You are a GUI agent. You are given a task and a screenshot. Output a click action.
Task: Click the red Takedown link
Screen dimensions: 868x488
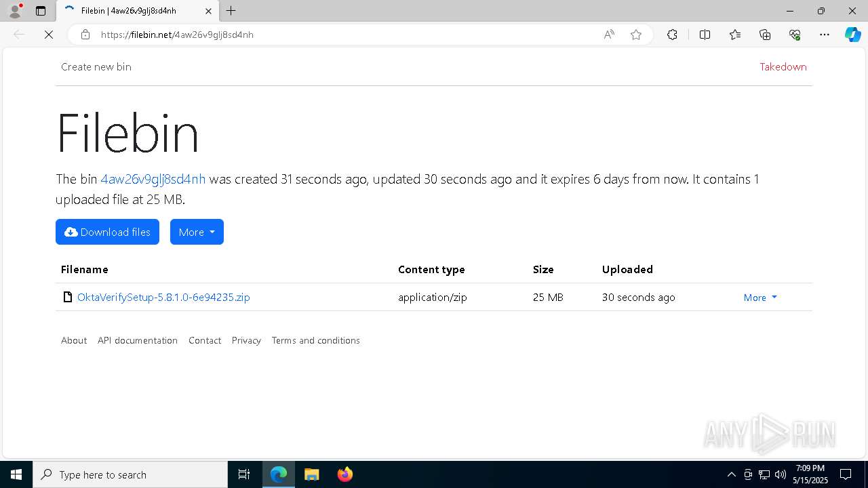(x=783, y=66)
